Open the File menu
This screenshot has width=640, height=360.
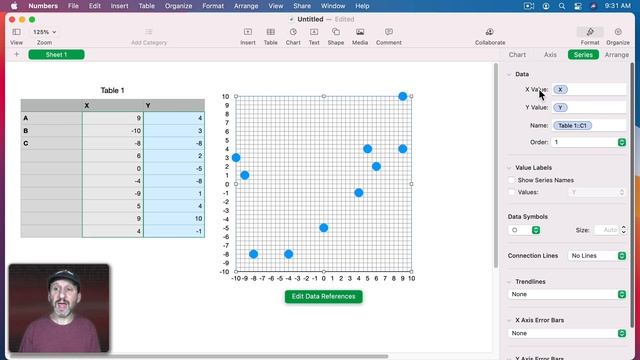pos(73,6)
